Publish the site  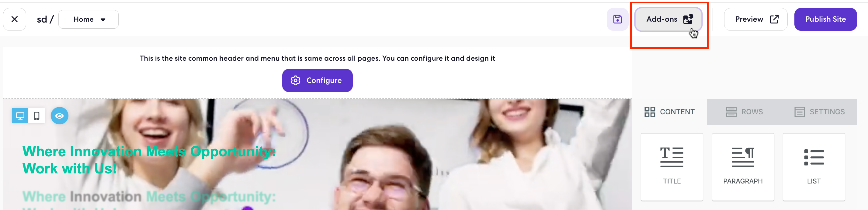coord(825,19)
